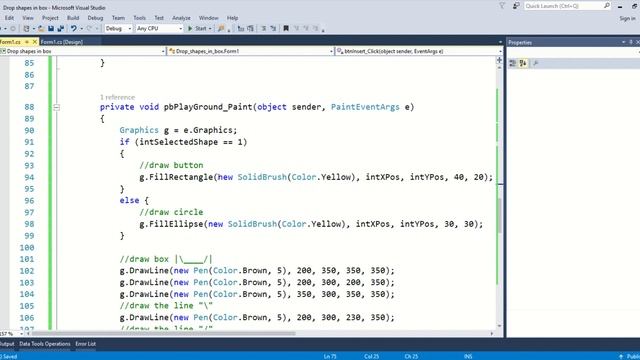This screenshot has height=360, width=640.
Task: Click the decrease line indent icon
Action: click(x=241, y=29)
